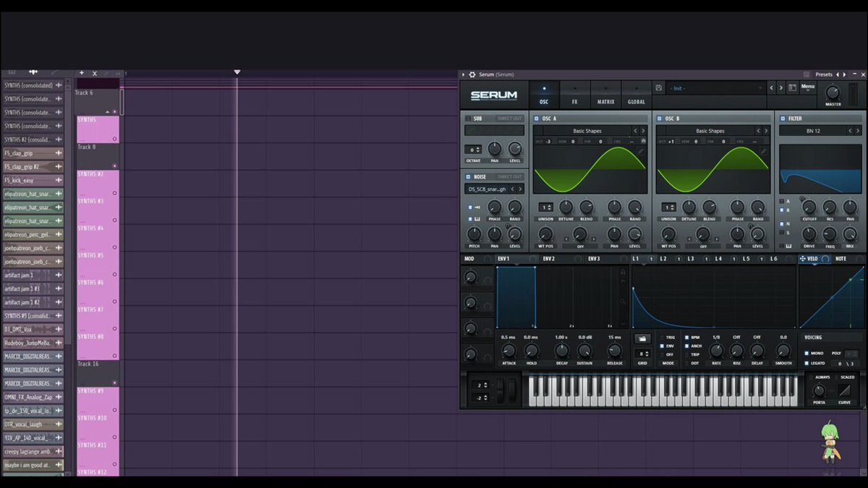868x488 pixels.
Task: Open Serum's preset browser icon
Action: tap(792, 88)
